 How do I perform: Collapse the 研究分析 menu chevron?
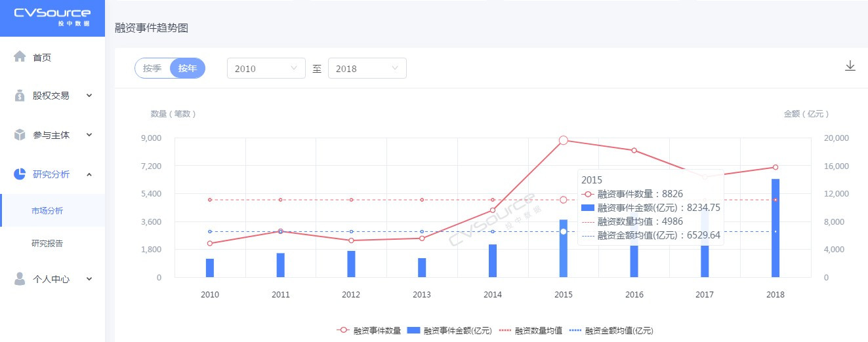[89, 174]
